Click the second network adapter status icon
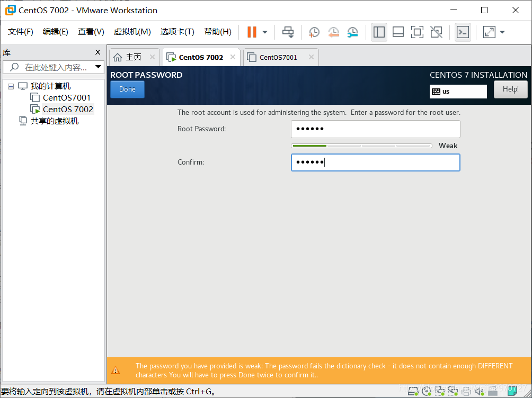Screen dimensions: 532x398 pyautogui.click(x=453, y=391)
